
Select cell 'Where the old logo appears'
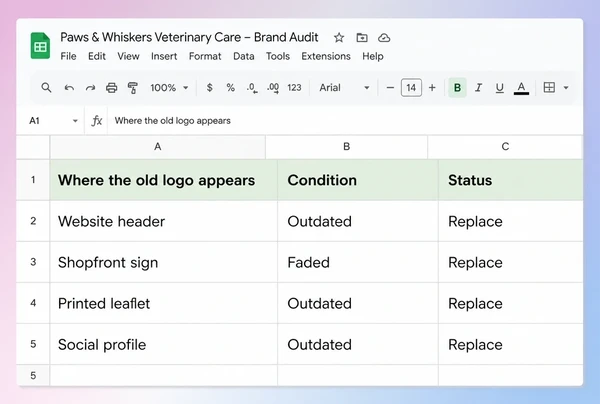point(163,180)
